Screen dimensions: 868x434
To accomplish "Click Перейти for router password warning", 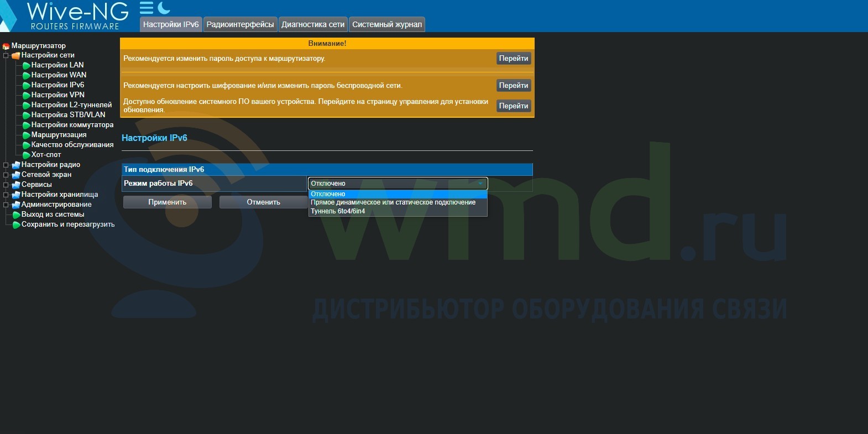I will tap(514, 59).
